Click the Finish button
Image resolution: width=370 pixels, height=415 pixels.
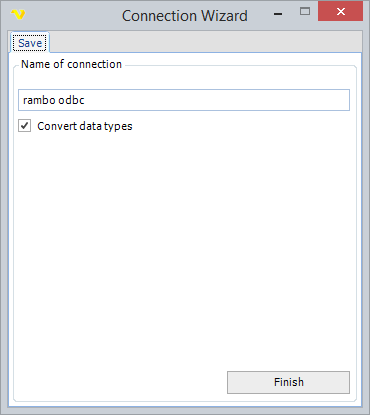click(x=288, y=382)
